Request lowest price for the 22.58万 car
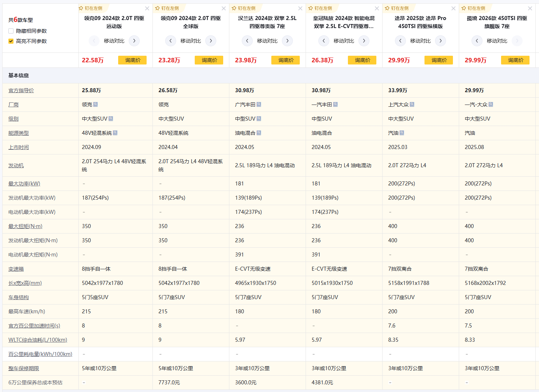Viewport: 539px width, 392px height. [x=132, y=60]
